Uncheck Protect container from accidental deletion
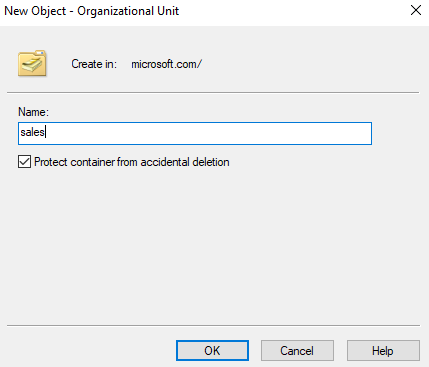 click(24, 162)
